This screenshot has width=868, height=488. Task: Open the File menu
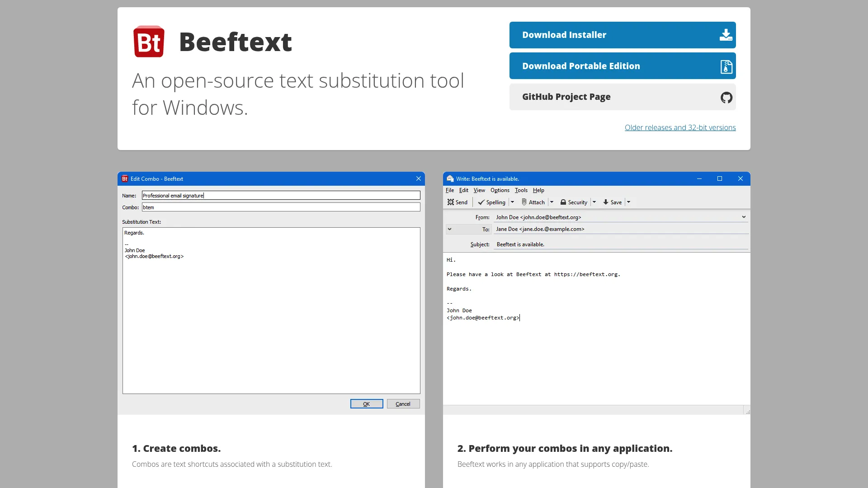pos(450,190)
